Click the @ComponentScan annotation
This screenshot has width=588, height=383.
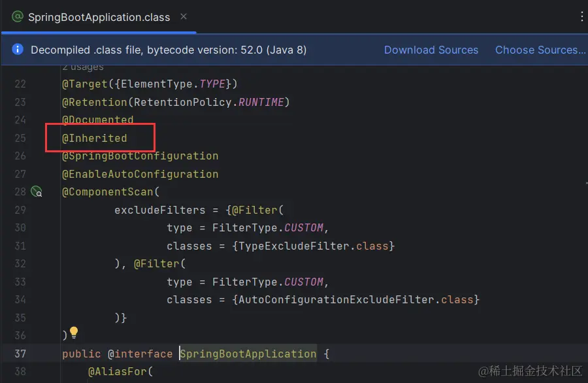(x=108, y=191)
